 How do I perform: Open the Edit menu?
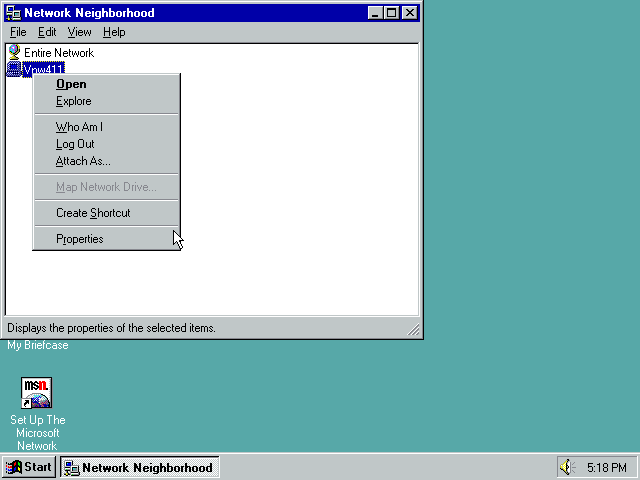pyautogui.click(x=47, y=32)
